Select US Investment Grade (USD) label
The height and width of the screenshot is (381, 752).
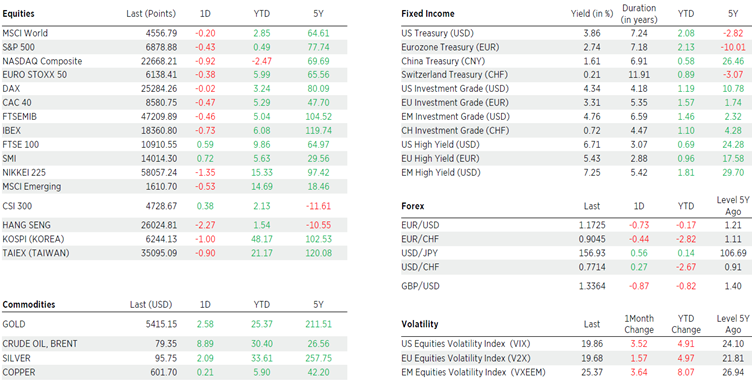[x=455, y=89]
